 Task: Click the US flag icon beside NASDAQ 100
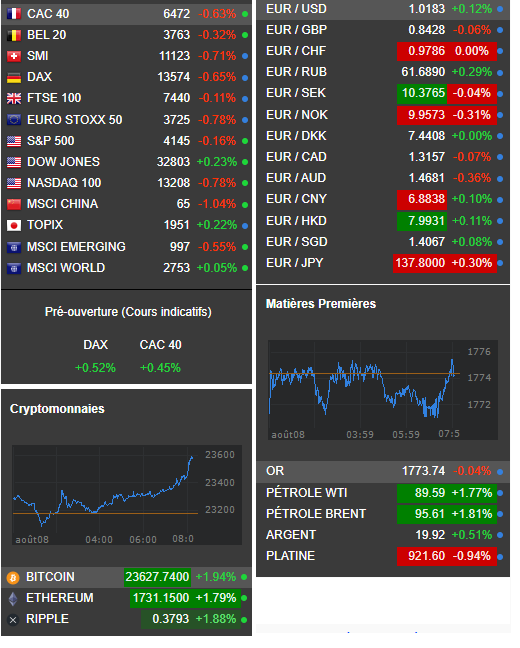pyautogui.click(x=14, y=183)
